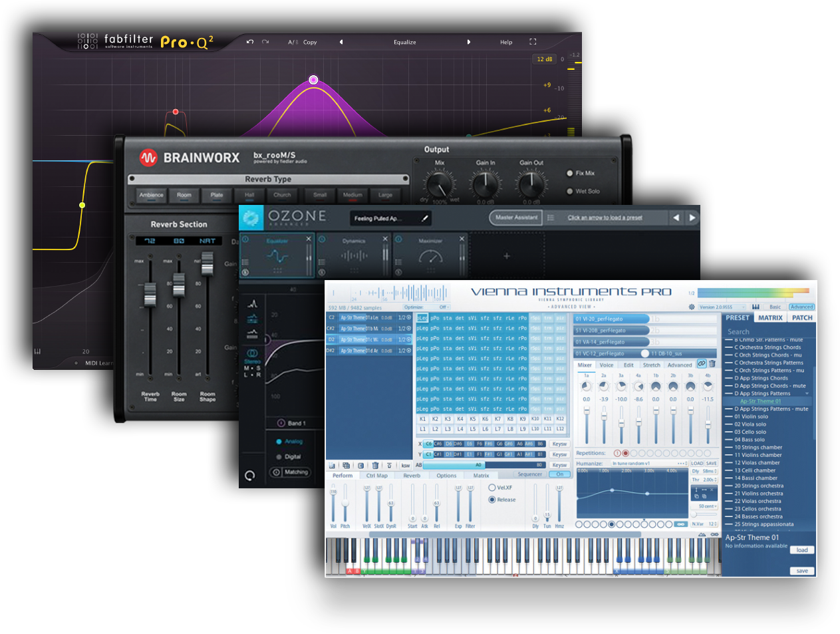Remove the Equalizer module in Ozone
840x634 pixels.
[x=309, y=239]
